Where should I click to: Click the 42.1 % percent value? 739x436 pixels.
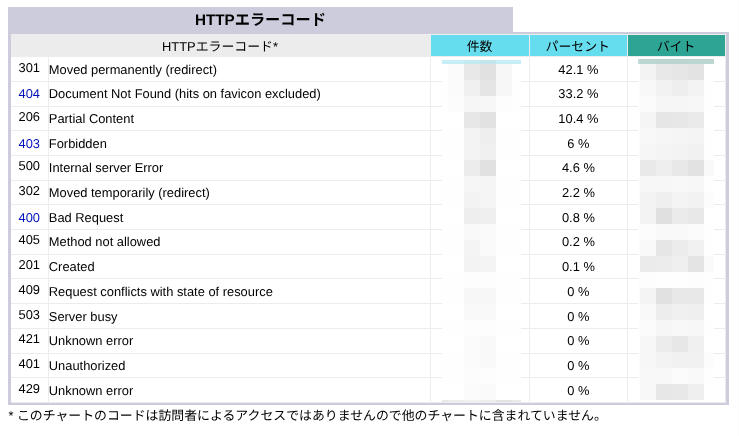(x=578, y=70)
